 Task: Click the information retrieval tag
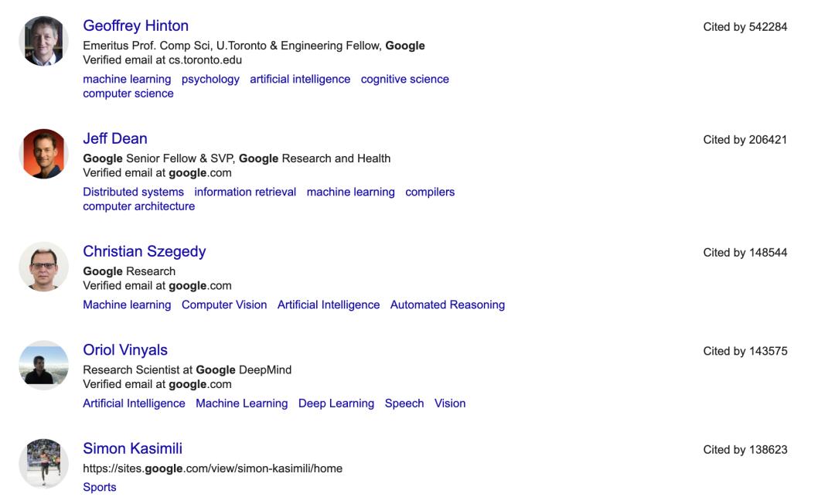pyautogui.click(x=245, y=192)
